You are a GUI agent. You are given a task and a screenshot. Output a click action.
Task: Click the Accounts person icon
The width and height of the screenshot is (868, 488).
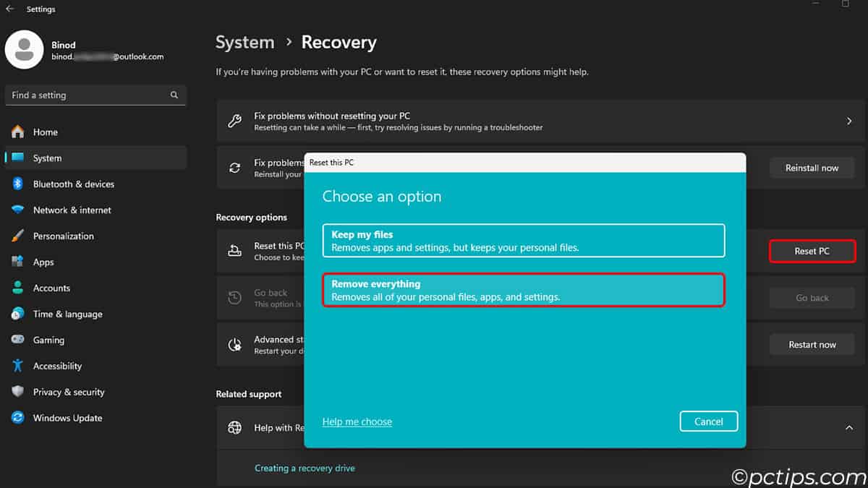18,288
